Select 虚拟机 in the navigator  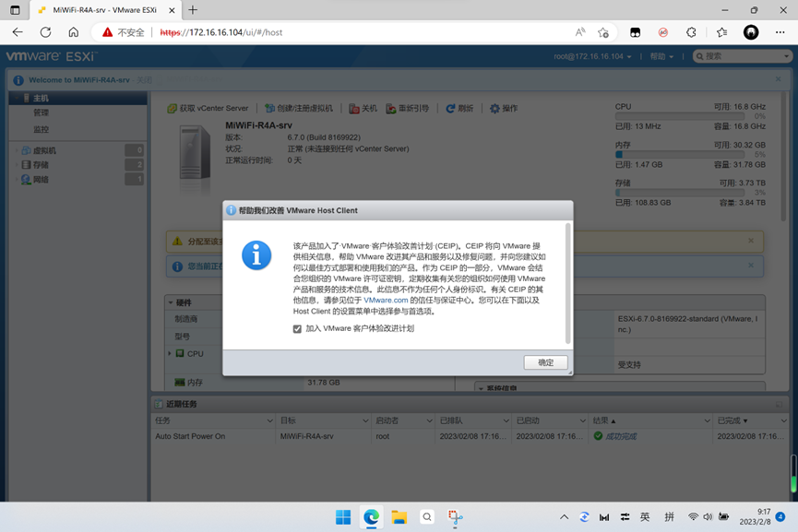[44, 150]
